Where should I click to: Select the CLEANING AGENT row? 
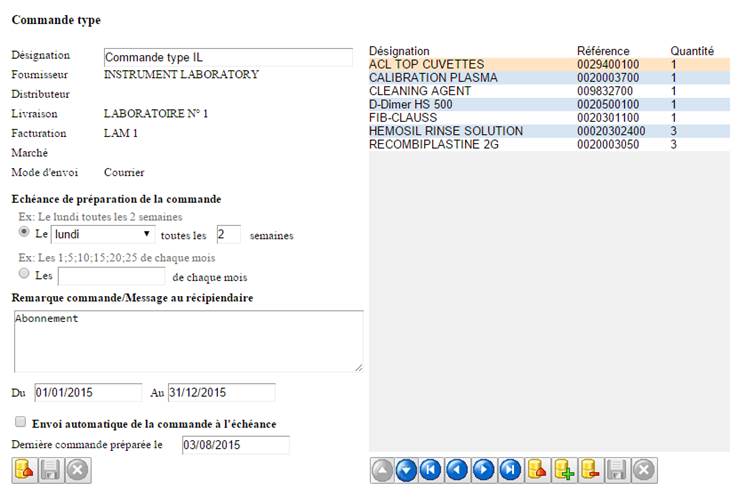(x=549, y=91)
